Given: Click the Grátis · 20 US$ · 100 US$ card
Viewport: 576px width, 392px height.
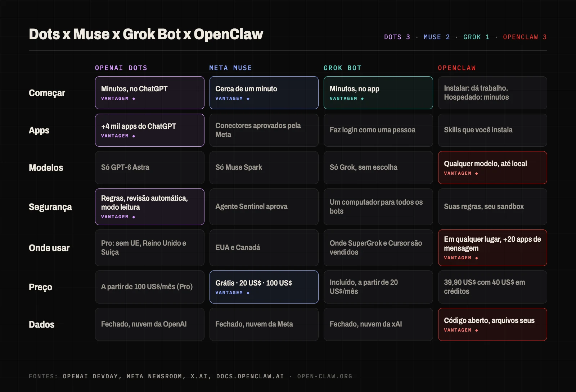Looking at the screenshot, I should click(264, 287).
